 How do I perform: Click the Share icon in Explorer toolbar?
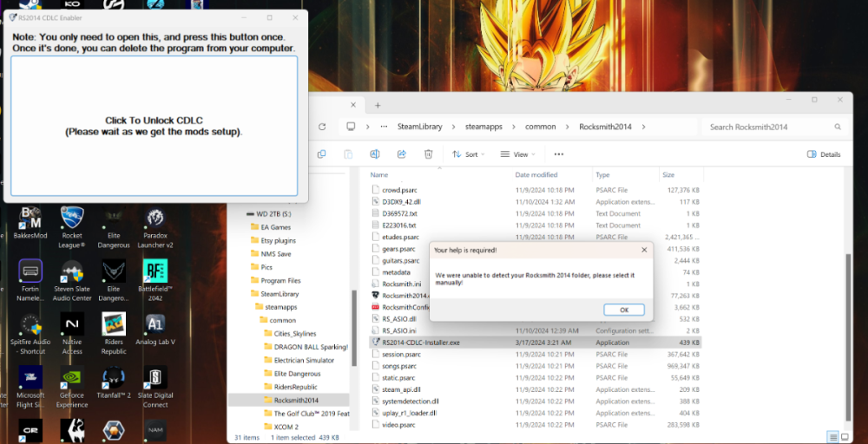(x=402, y=154)
